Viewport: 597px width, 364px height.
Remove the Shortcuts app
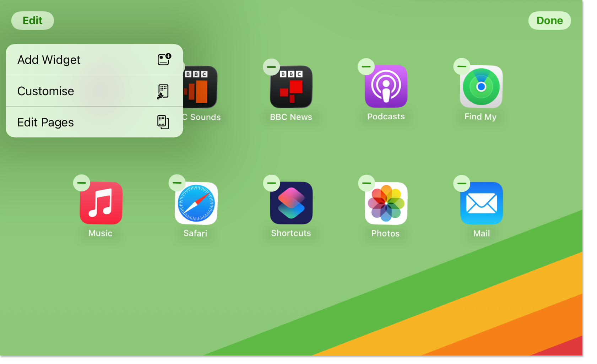[271, 183]
